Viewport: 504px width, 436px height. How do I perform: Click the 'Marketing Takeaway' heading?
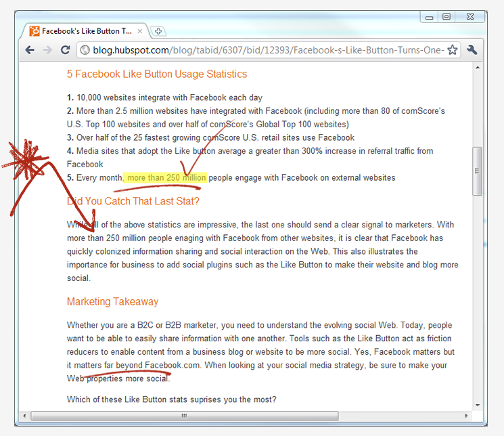click(112, 301)
